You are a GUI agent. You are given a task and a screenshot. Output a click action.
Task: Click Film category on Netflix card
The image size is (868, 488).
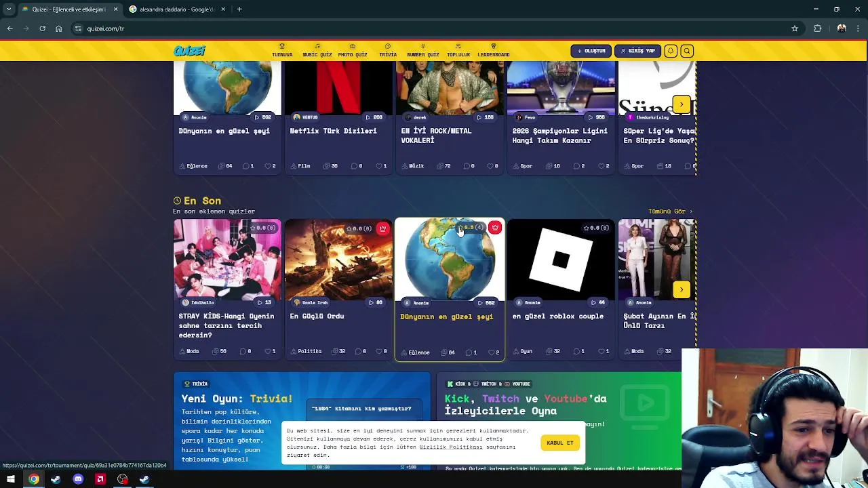click(300, 166)
